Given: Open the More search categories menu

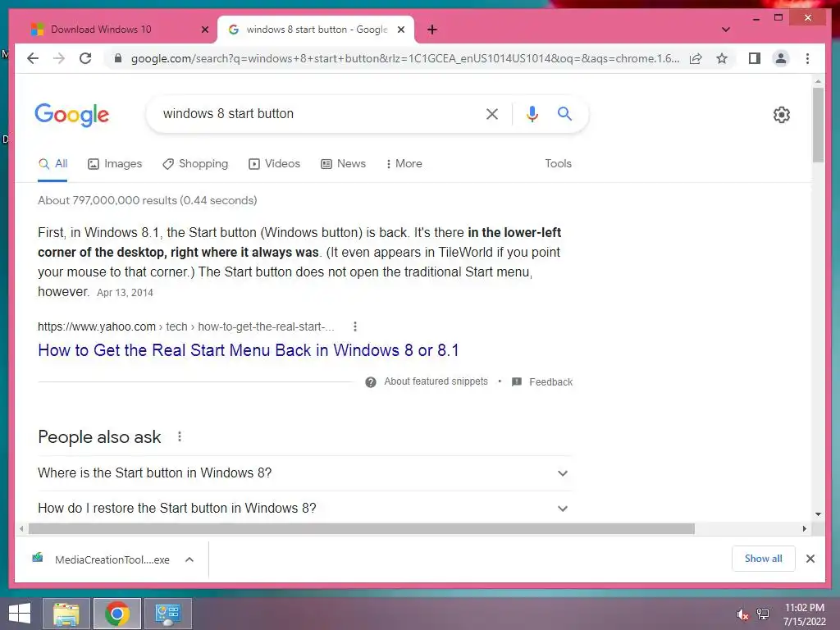Looking at the screenshot, I should [404, 164].
